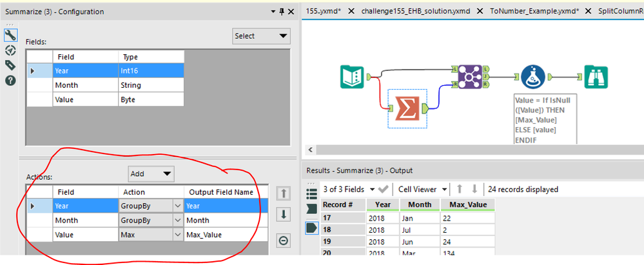
Task: Open the Annotation tag icon tab
Action: [11, 65]
